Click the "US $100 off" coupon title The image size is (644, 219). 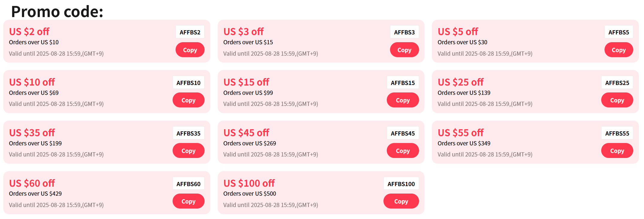(249, 183)
